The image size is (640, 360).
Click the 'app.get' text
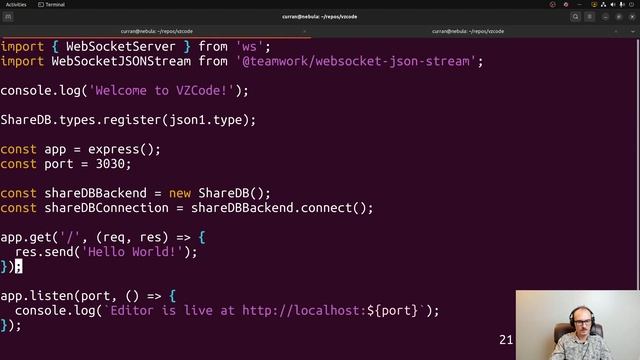point(26,237)
